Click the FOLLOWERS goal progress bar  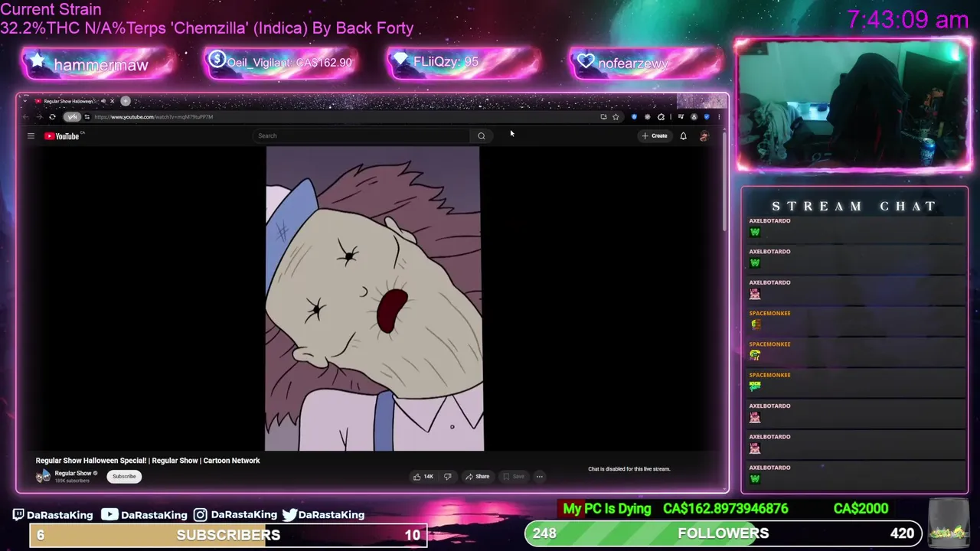[723, 533]
